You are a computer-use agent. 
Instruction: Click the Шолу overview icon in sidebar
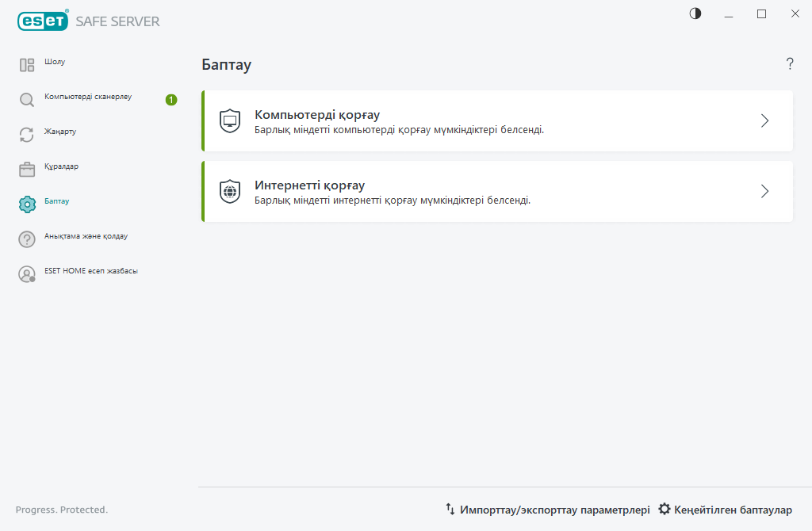27,65
